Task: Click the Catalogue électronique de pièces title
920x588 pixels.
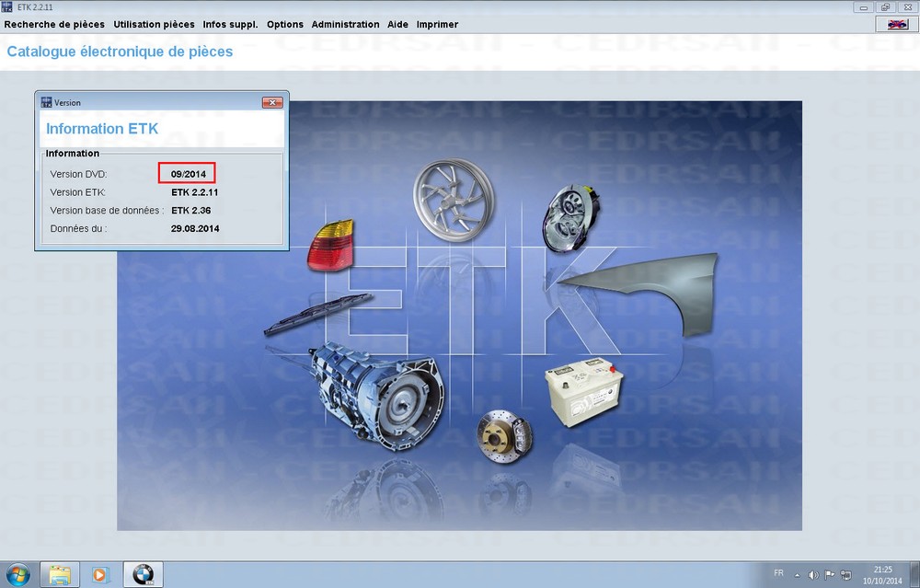Action: pos(120,52)
